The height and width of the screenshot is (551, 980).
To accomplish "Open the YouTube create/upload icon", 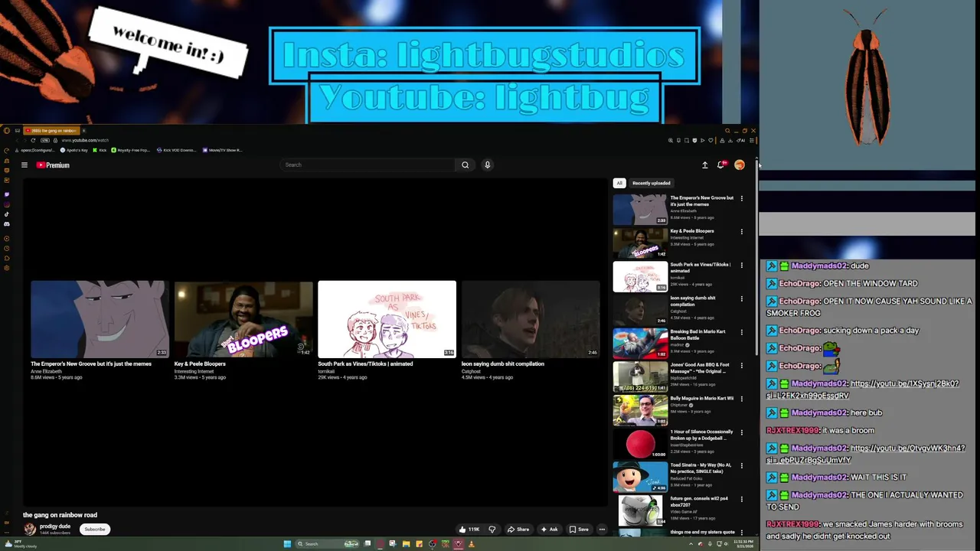I will click(x=704, y=165).
